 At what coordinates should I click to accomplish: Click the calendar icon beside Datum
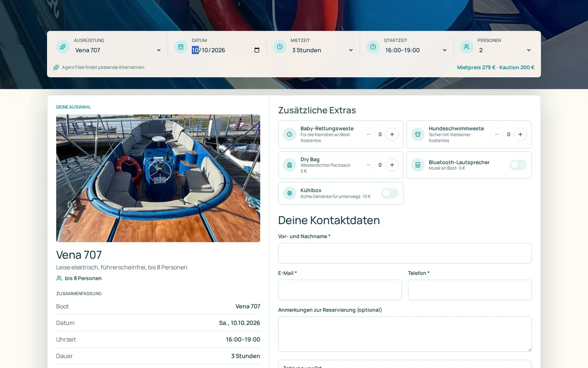click(x=180, y=47)
